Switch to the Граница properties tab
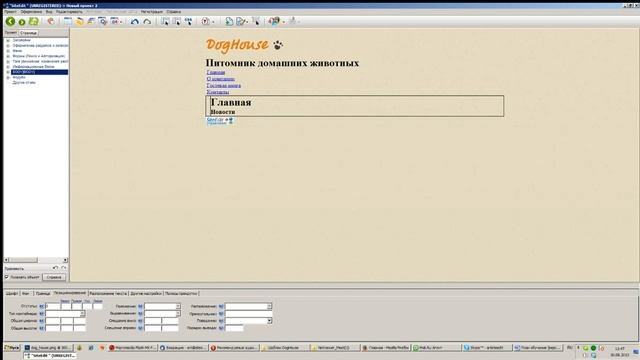 (42, 293)
